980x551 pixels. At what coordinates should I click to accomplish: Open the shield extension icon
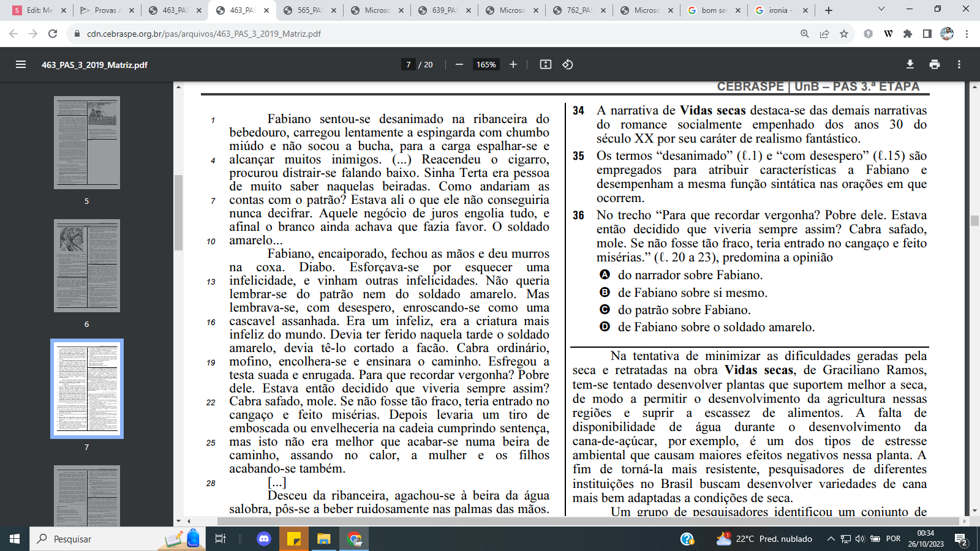(868, 34)
